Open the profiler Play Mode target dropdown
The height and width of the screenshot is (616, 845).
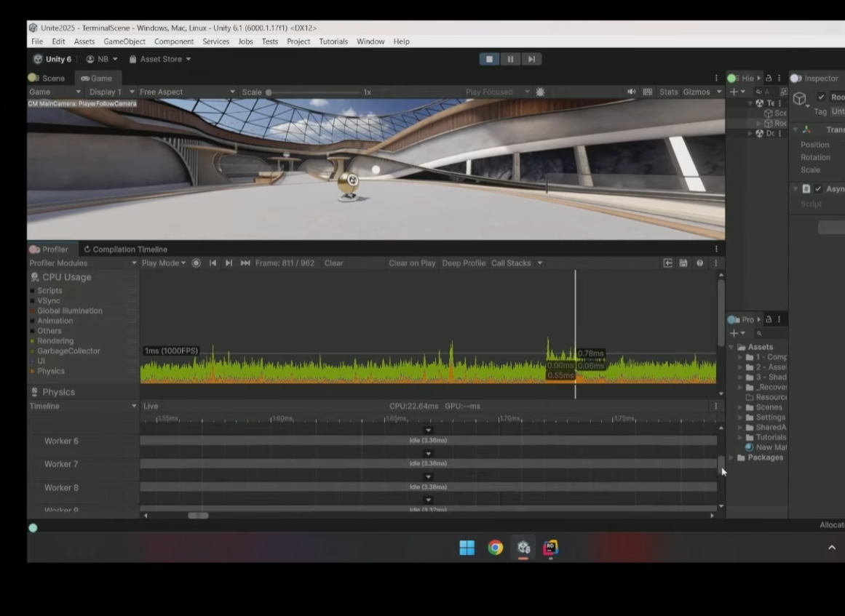[163, 263]
